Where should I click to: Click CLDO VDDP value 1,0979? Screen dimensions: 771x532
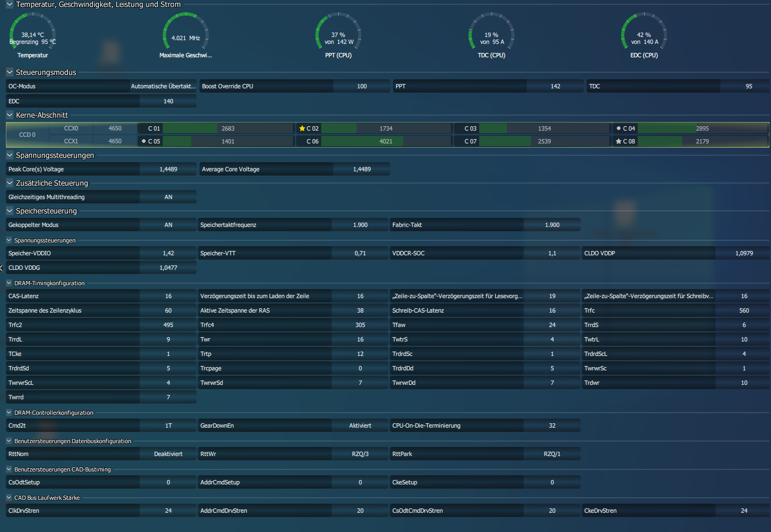(744, 253)
